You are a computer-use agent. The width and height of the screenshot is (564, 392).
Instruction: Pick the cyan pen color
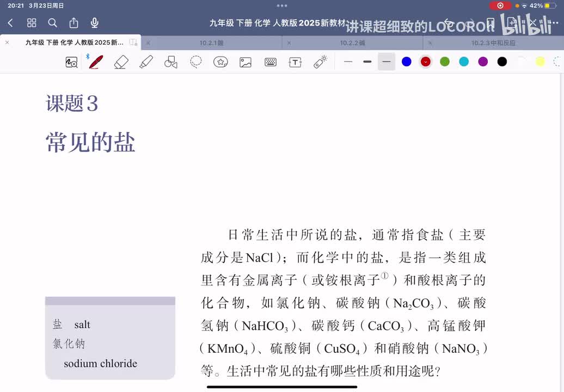[x=464, y=62]
